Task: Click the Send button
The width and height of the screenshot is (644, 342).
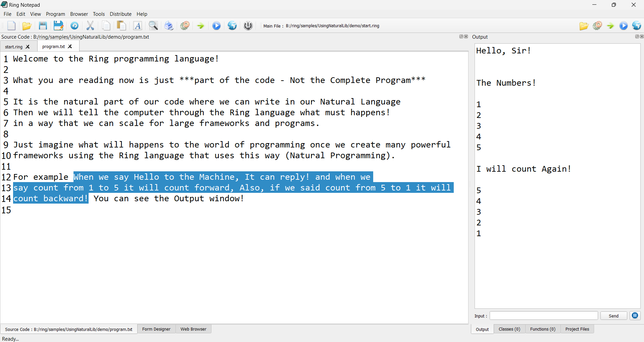Action: click(x=613, y=316)
